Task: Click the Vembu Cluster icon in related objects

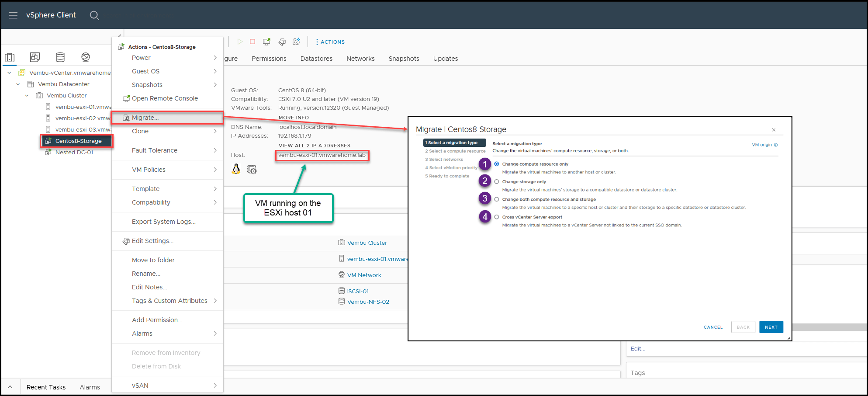Action: point(342,243)
